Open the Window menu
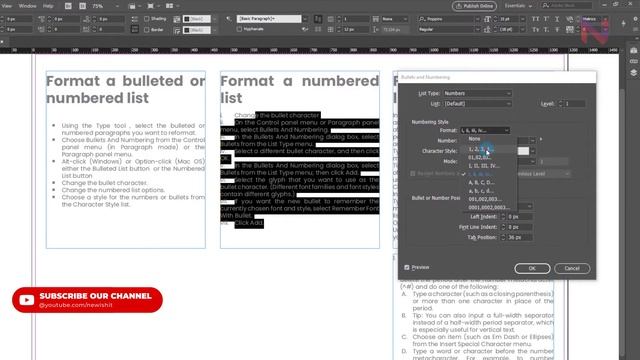This screenshot has height=360, width=640. click(28, 6)
